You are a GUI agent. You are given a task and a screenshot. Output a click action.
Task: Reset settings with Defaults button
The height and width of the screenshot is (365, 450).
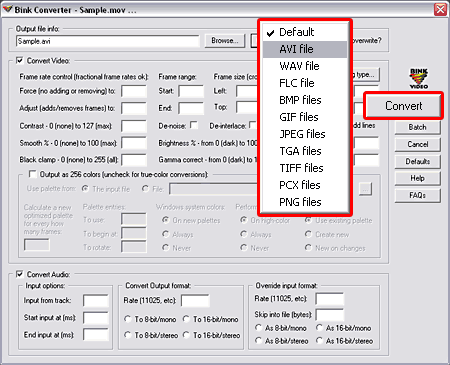click(x=417, y=161)
